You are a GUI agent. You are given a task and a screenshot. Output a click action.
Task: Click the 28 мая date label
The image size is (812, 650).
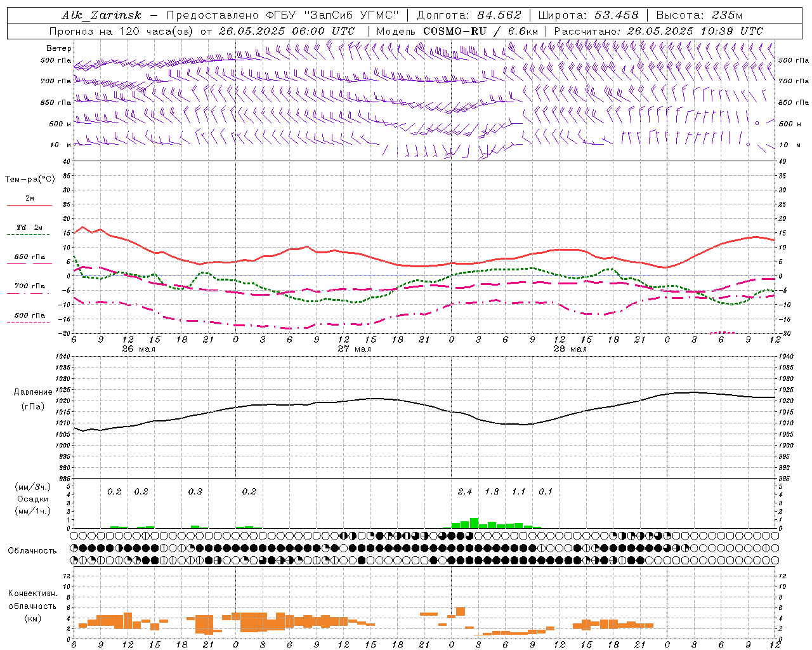570,349
